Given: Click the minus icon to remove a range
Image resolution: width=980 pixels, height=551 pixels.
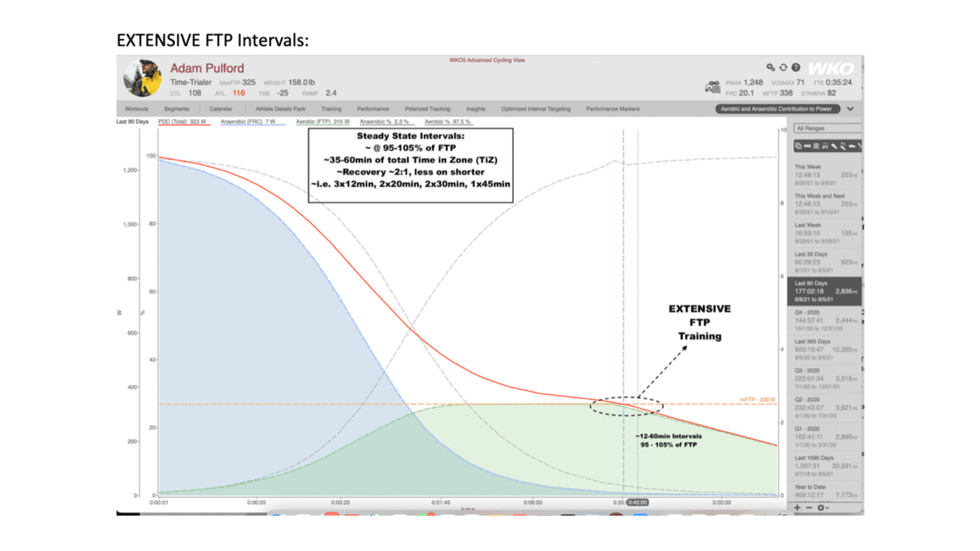Looking at the screenshot, I should [x=808, y=508].
